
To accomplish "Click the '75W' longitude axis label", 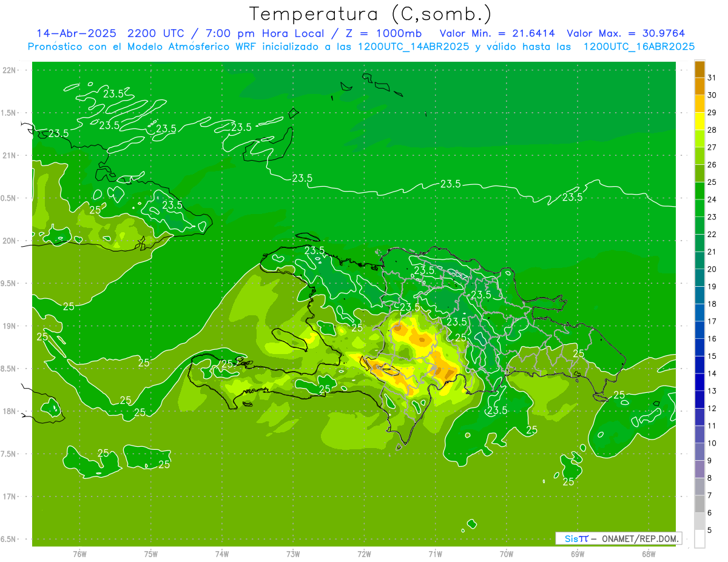I will [x=151, y=554].
